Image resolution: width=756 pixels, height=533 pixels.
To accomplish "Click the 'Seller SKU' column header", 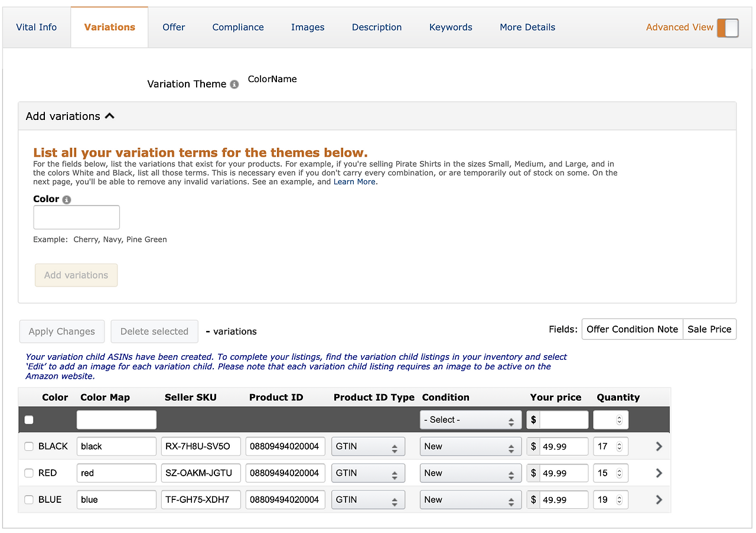I will [x=191, y=398].
